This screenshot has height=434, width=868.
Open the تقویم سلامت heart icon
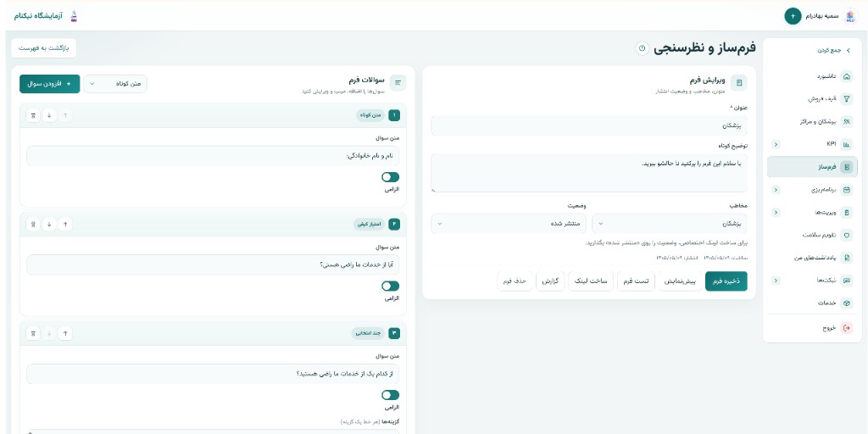click(846, 235)
